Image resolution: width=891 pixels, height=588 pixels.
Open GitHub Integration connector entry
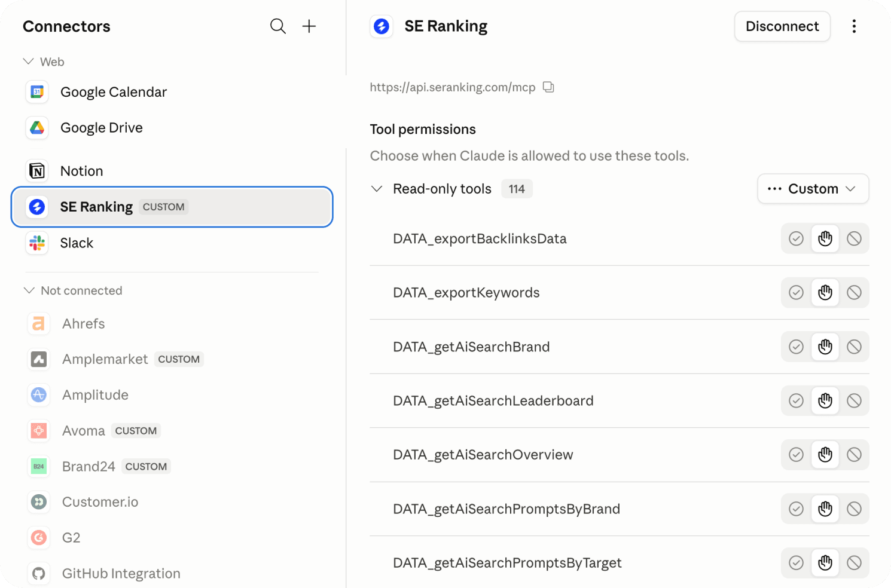click(172, 574)
